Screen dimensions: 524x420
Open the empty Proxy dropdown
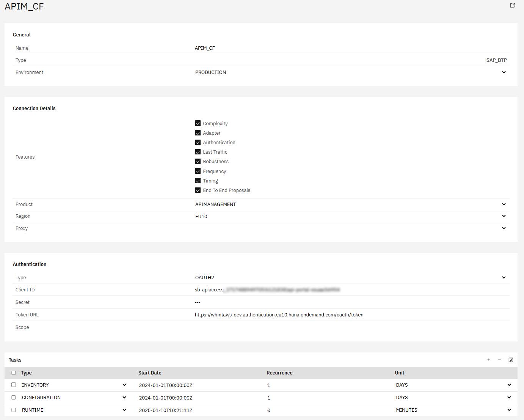504,228
